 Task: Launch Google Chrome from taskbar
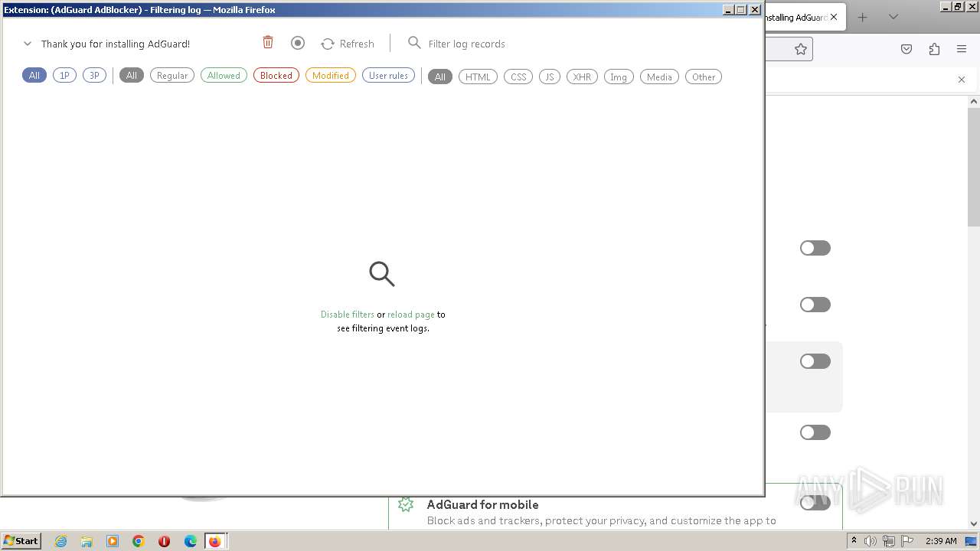click(139, 541)
